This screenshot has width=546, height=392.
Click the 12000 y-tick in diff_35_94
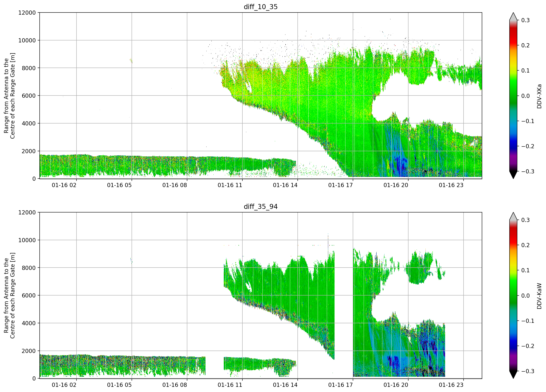pyautogui.click(x=27, y=212)
